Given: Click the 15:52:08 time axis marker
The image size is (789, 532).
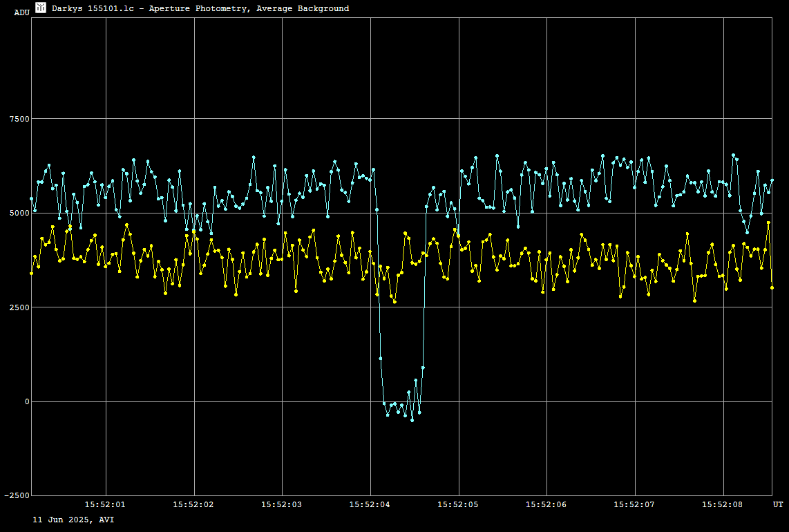Looking at the screenshot, I should tap(723, 505).
